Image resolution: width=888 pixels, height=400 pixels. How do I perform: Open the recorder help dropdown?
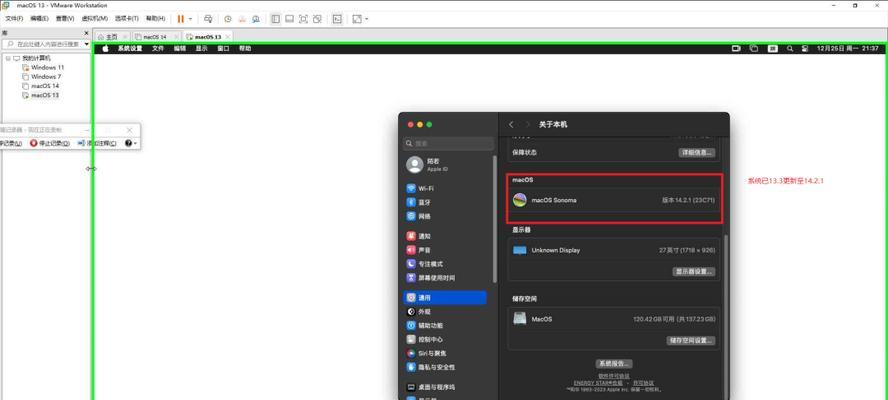tap(131, 144)
